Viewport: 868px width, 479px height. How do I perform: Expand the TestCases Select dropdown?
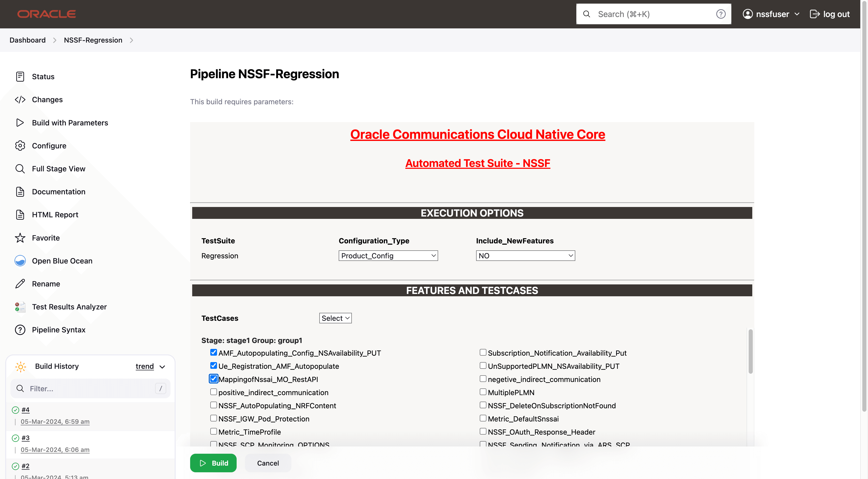(x=335, y=318)
